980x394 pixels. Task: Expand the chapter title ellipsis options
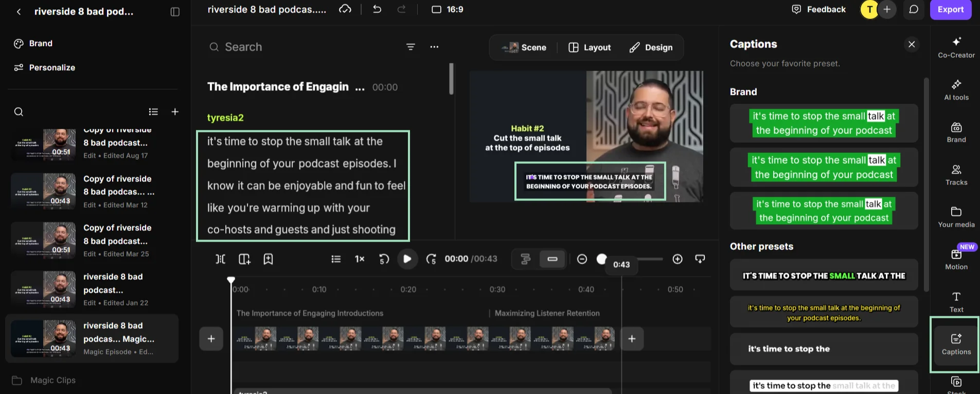360,88
